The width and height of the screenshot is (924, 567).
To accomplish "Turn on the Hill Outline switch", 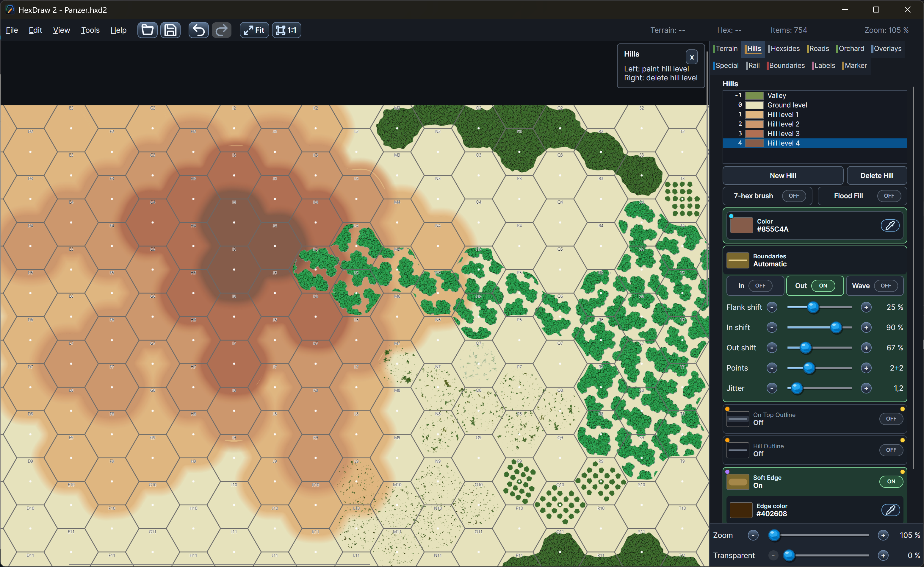I will (x=891, y=450).
